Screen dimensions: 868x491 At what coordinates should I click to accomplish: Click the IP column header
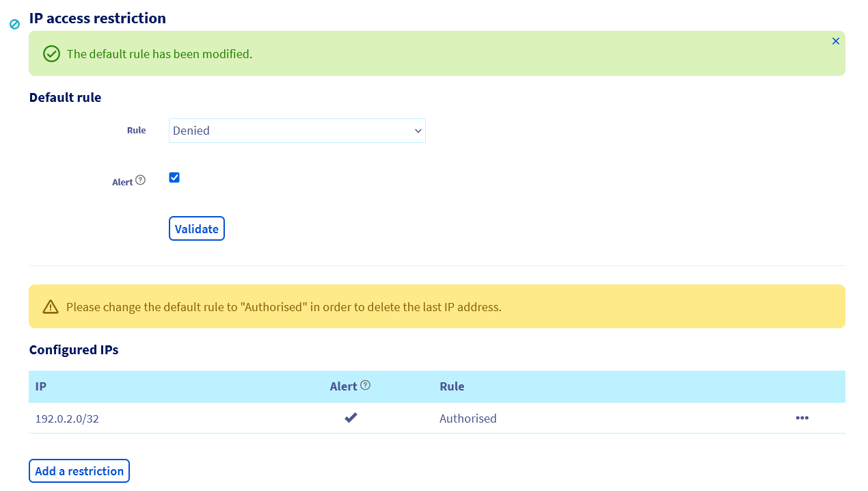click(41, 386)
